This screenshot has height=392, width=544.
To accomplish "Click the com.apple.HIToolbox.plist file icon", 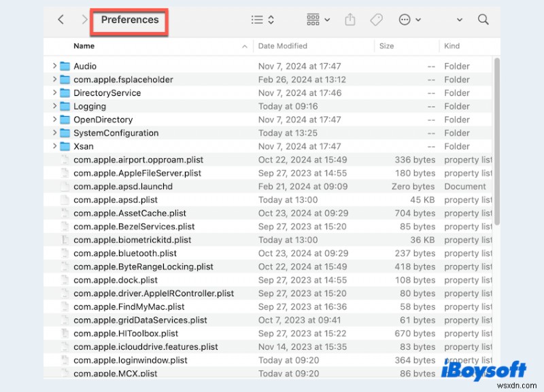I will (x=65, y=333).
